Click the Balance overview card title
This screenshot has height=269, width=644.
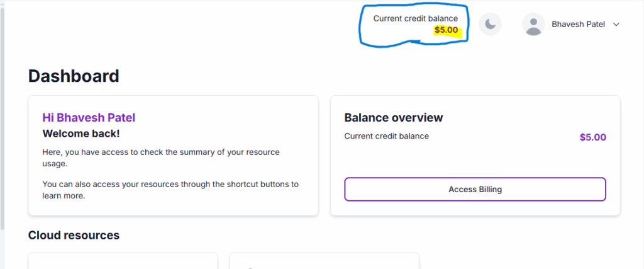394,118
